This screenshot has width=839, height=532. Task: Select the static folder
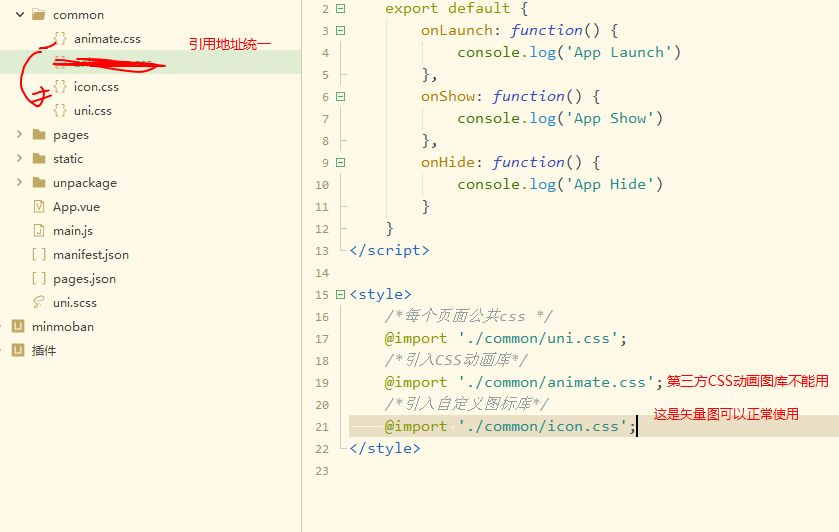(x=68, y=158)
